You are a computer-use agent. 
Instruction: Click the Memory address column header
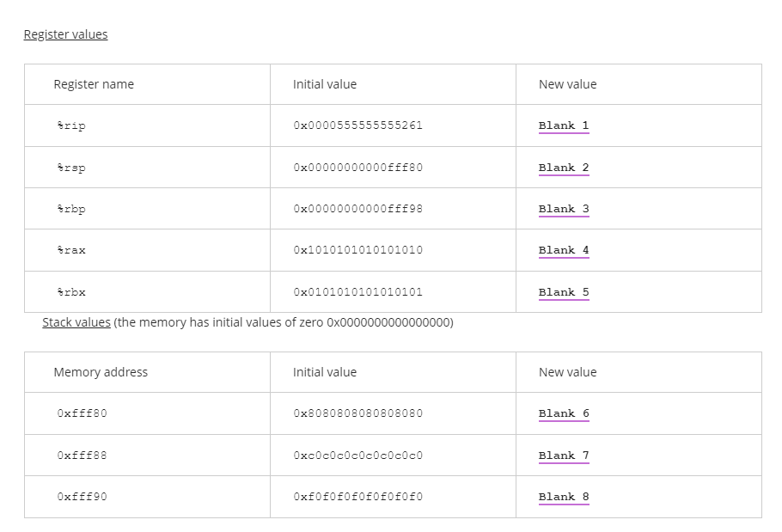pos(100,371)
